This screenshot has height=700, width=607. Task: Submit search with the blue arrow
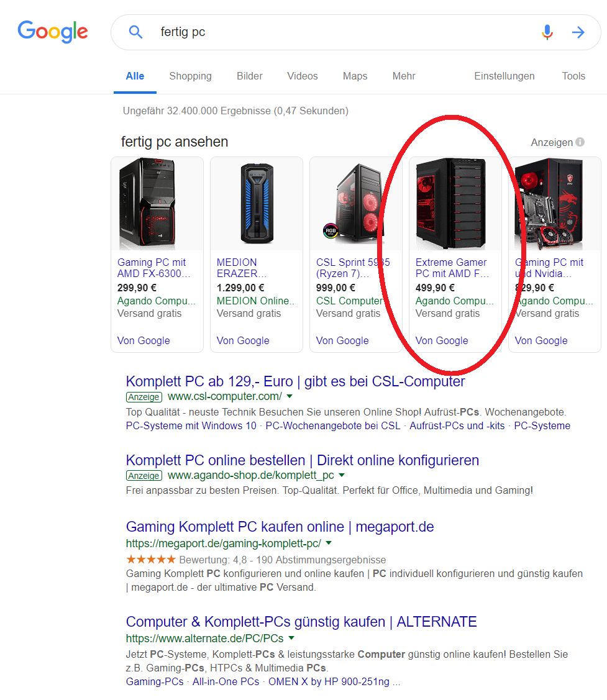coord(578,32)
